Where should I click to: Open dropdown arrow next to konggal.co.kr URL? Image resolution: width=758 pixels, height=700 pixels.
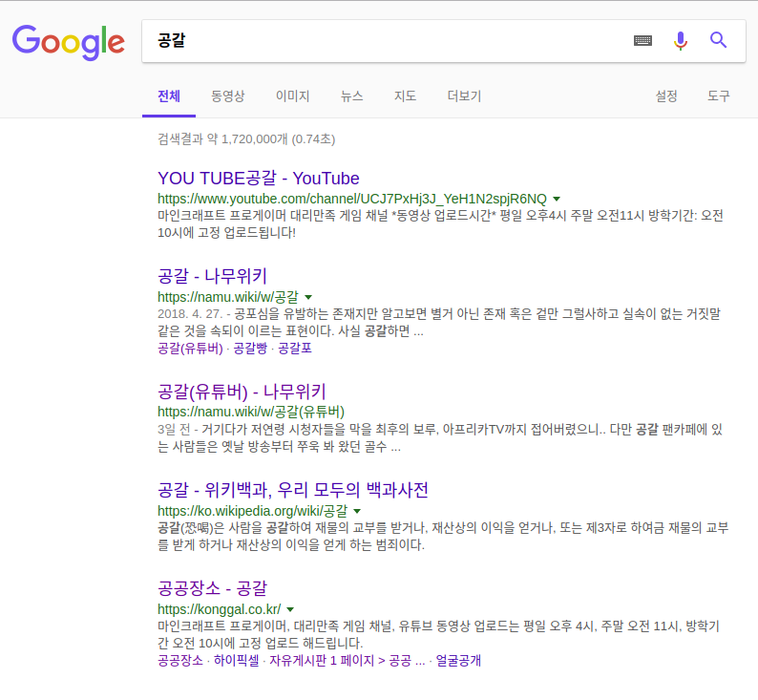point(290,609)
